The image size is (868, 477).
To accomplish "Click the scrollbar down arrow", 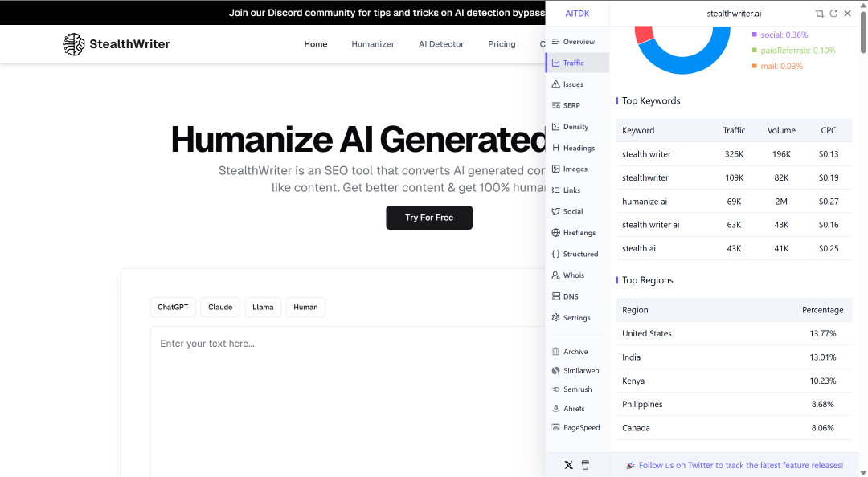I will pos(863,472).
